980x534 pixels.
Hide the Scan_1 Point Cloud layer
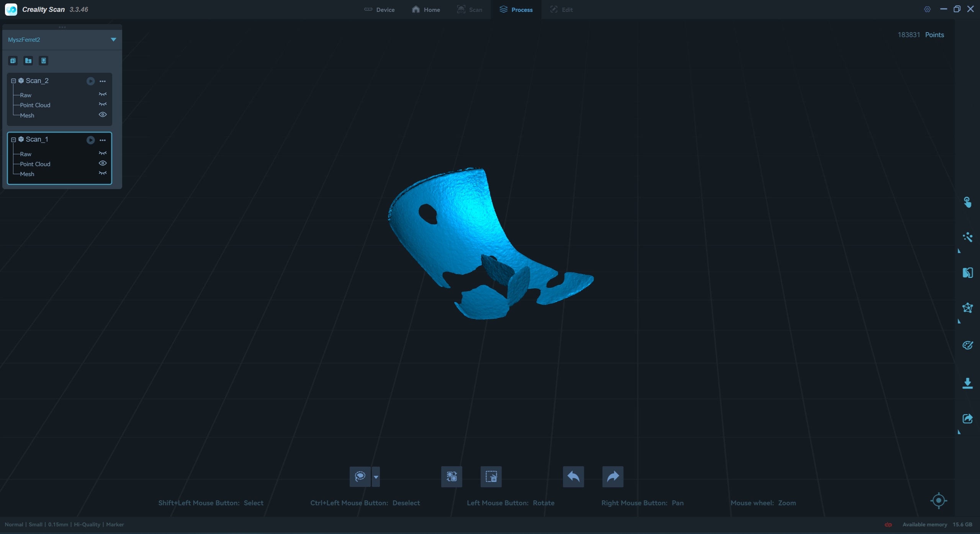pos(103,163)
